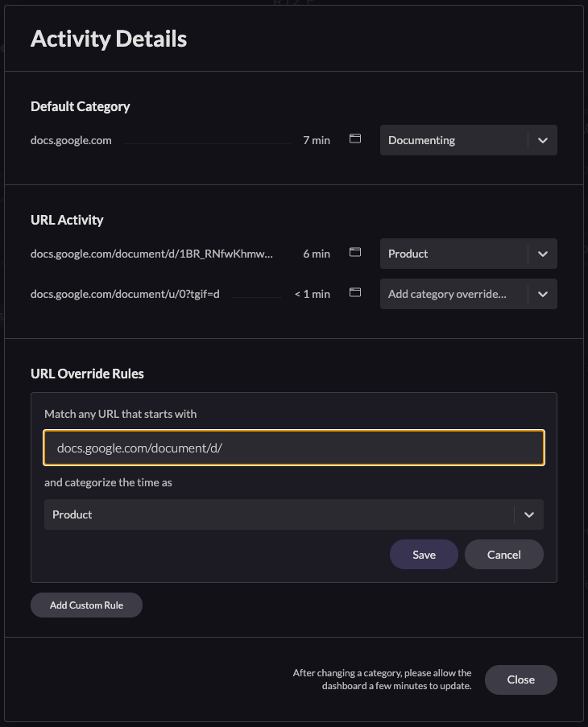Save the URL override rule

pos(424,554)
